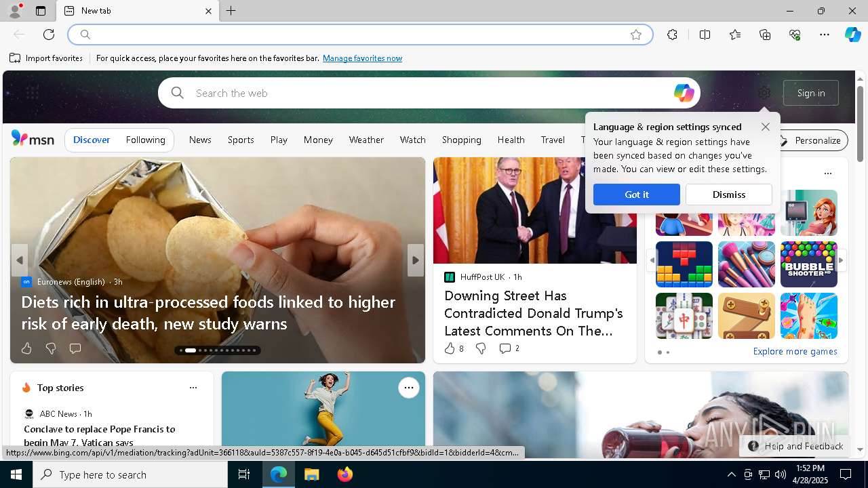Viewport: 868px width, 488px height.
Task: Open the Edge profile icon
Action: click(x=15, y=11)
